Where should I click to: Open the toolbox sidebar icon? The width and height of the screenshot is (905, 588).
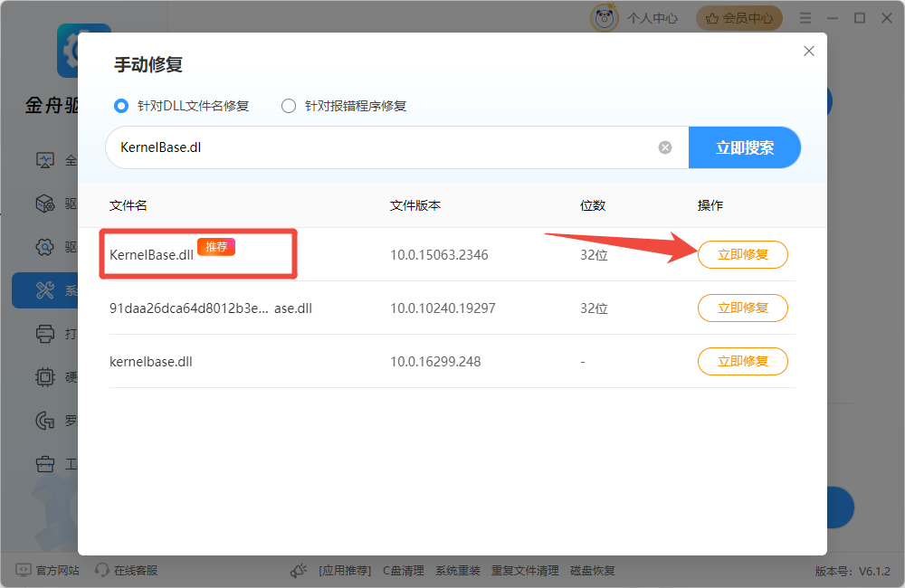pos(45,463)
